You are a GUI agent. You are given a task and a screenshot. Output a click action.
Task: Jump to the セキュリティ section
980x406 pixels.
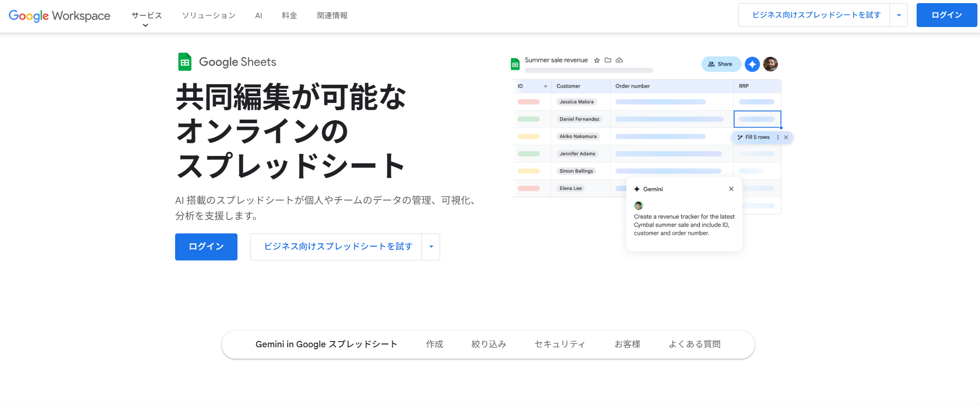click(x=560, y=344)
